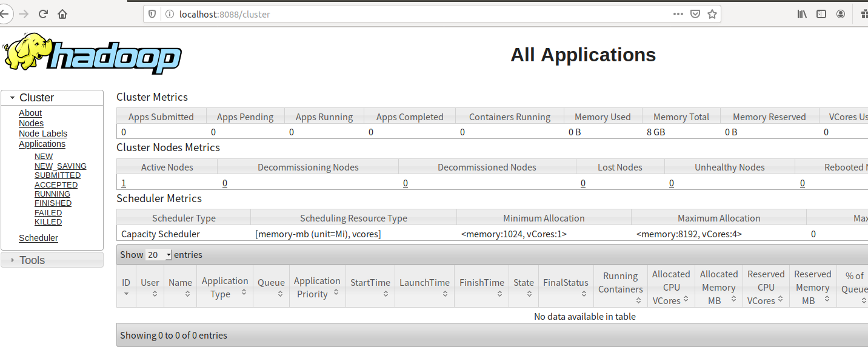Image resolution: width=868 pixels, height=355 pixels.
Task: Open the Nodes link in sidebar
Action: (31, 123)
